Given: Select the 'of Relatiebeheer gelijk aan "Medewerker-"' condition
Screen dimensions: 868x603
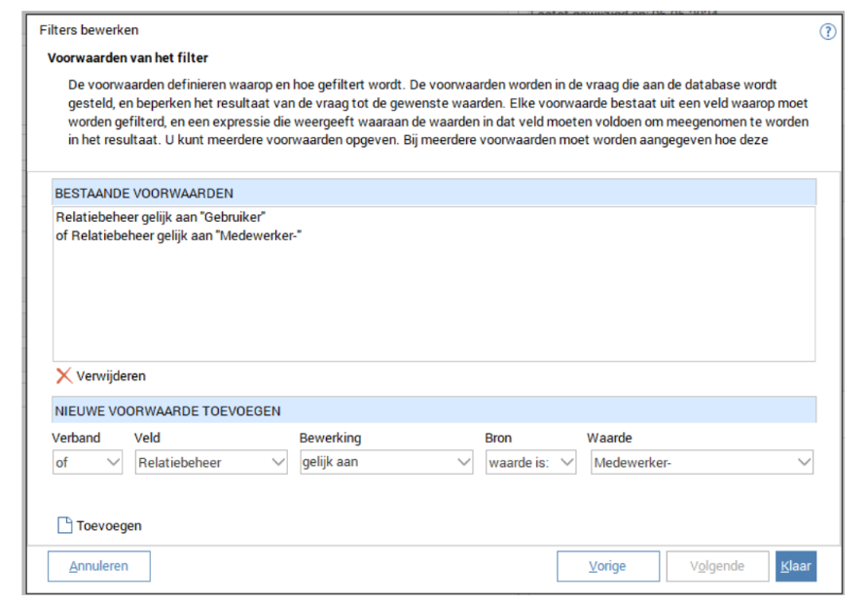Looking at the screenshot, I should point(178,233).
